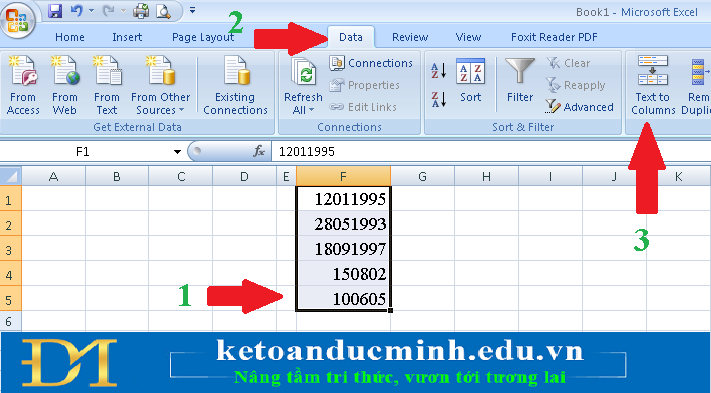Sort Z to A descending
The image size is (711, 393).
(438, 99)
